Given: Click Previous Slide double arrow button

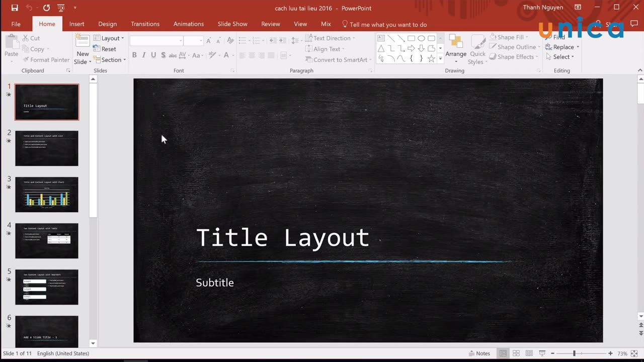Looking at the screenshot, I should [640, 325].
